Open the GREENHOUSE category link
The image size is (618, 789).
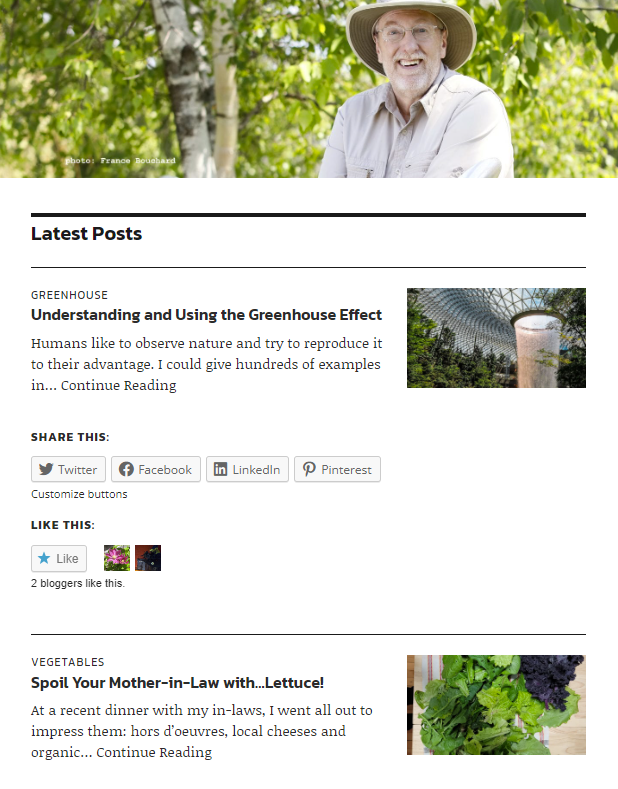click(x=69, y=295)
